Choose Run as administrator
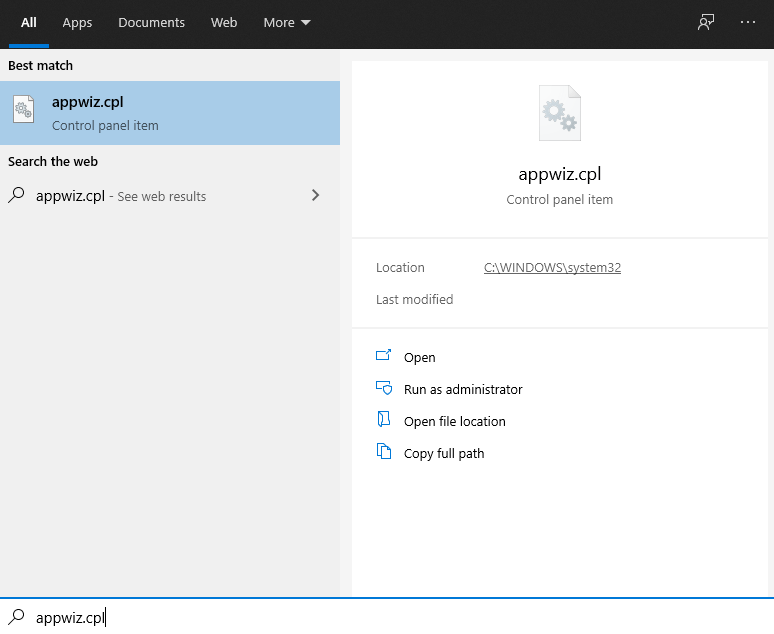The image size is (774, 634). pyautogui.click(x=463, y=389)
